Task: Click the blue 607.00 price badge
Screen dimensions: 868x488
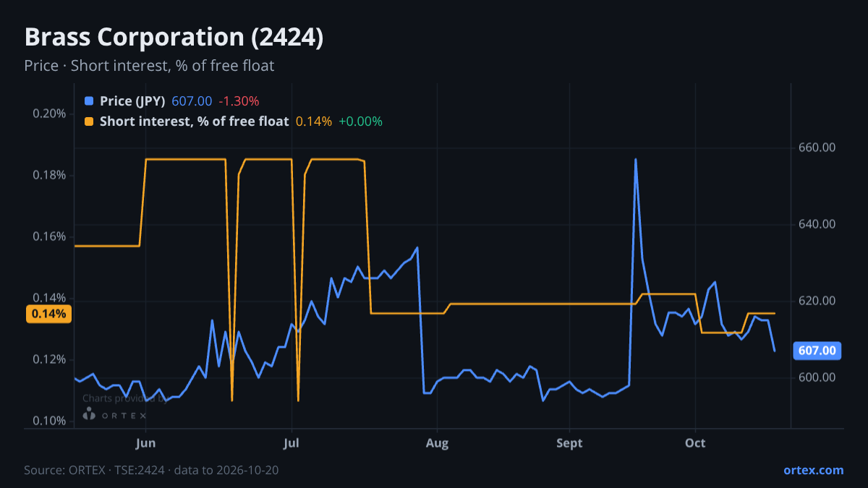Action: [818, 351]
